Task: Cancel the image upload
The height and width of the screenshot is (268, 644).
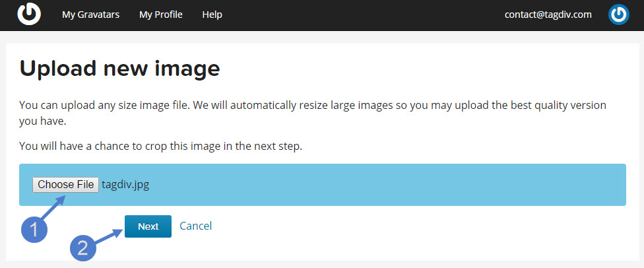Action: (196, 226)
